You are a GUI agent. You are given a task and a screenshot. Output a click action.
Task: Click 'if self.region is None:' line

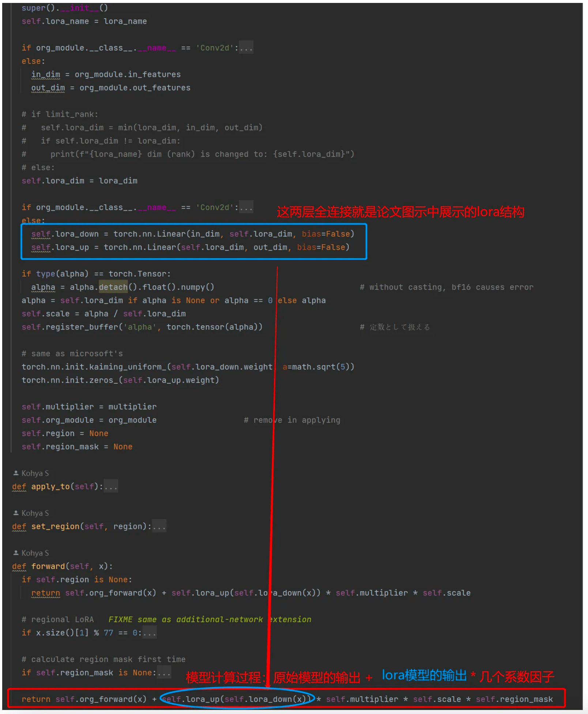coord(77,580)
